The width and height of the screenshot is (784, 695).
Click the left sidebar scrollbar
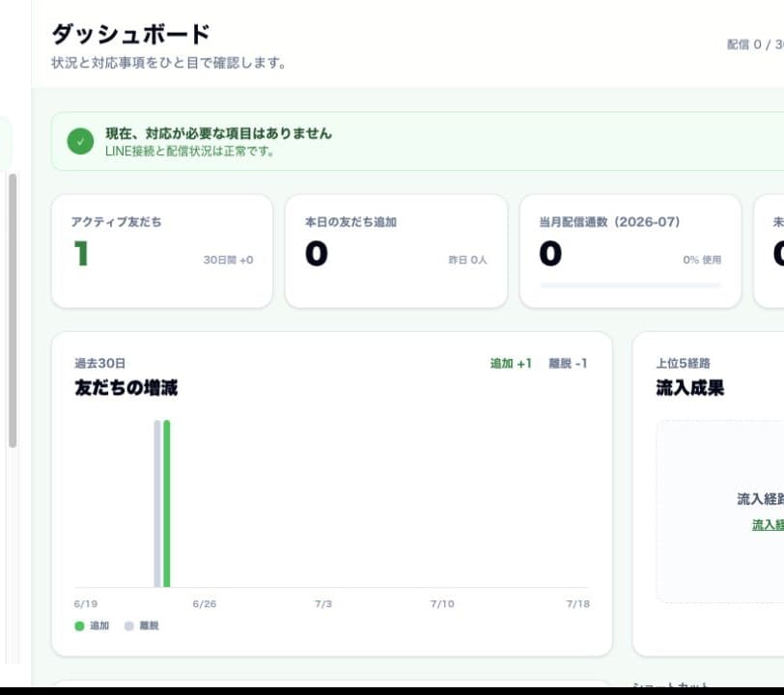13,310
